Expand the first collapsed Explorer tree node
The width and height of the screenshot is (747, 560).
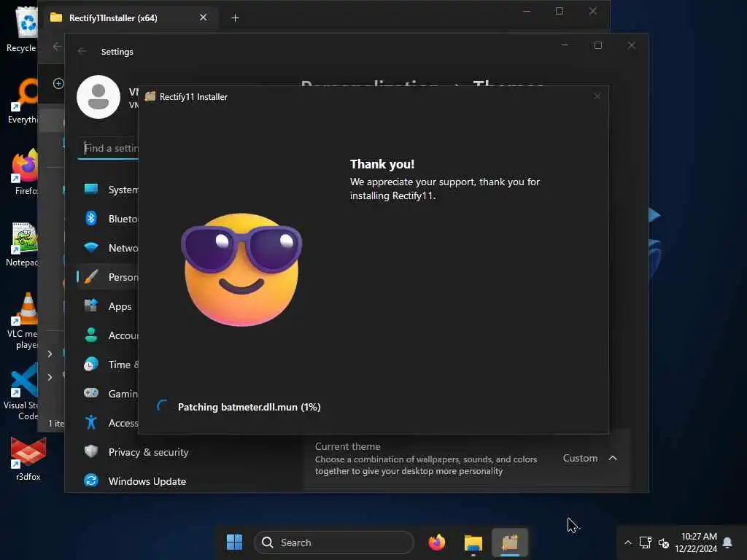click(x=50, y=354)
